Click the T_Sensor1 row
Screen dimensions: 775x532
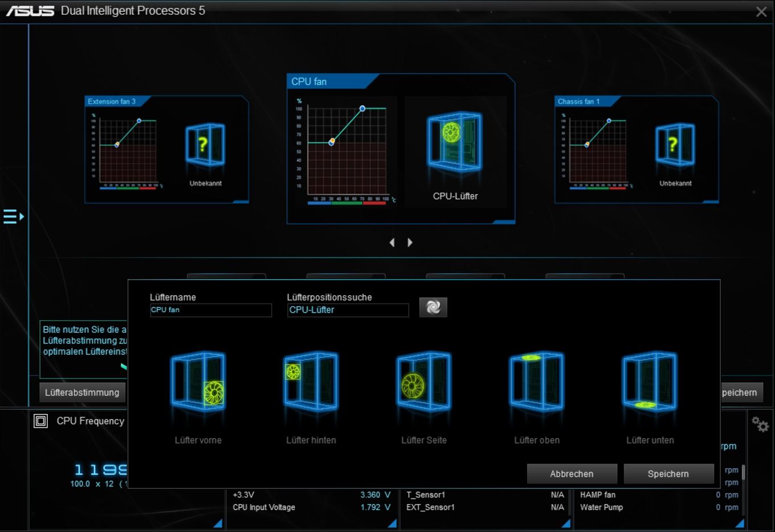pos(486,495)
